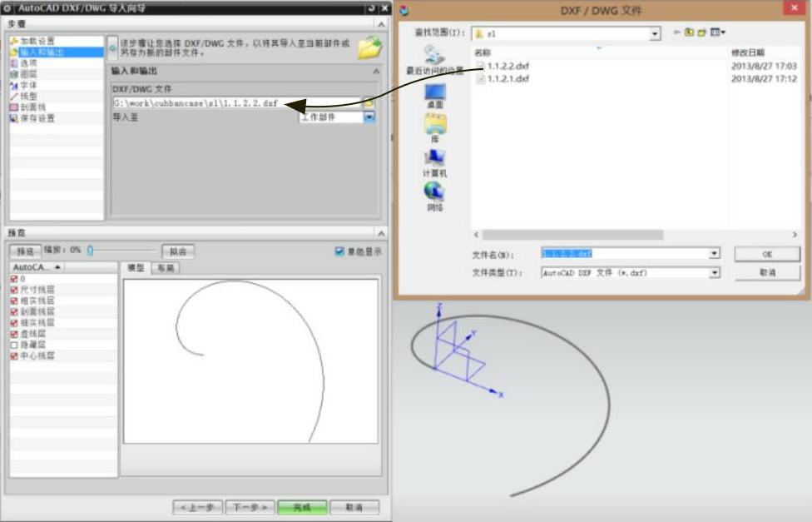Click the 上一步 button
This screenshot has height=522, width=812.
click(198, 507)
